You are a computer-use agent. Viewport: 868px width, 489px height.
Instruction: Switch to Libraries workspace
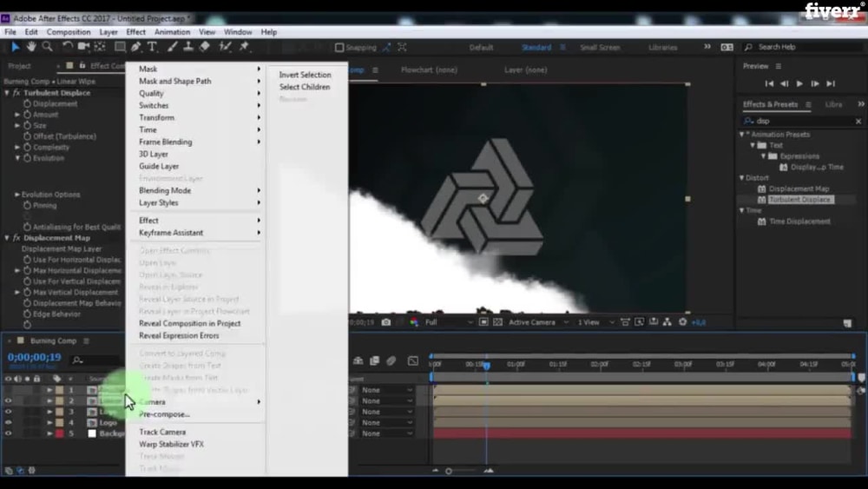662,48
